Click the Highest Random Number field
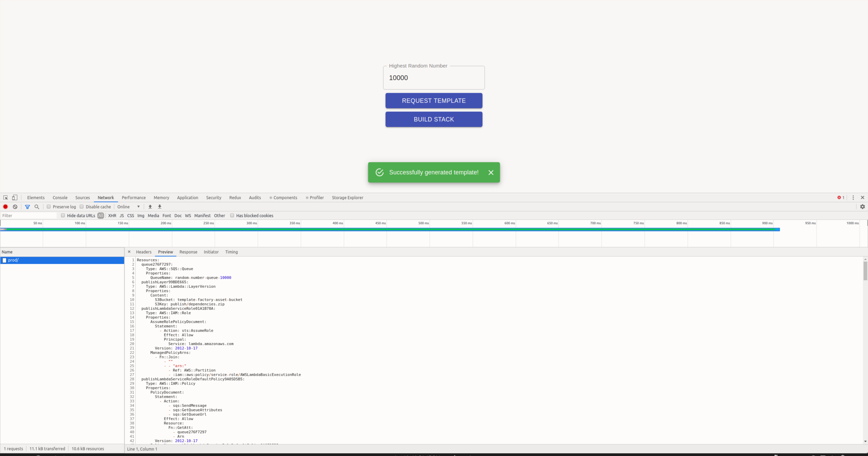The width and height of the screenshot is (868, 456). [x=434, y=78]
